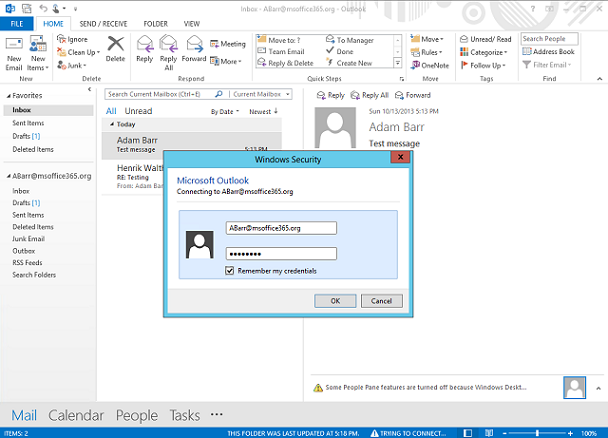Click the search magnifier icon
Screen dimensions: 608x438
(219, 94)
